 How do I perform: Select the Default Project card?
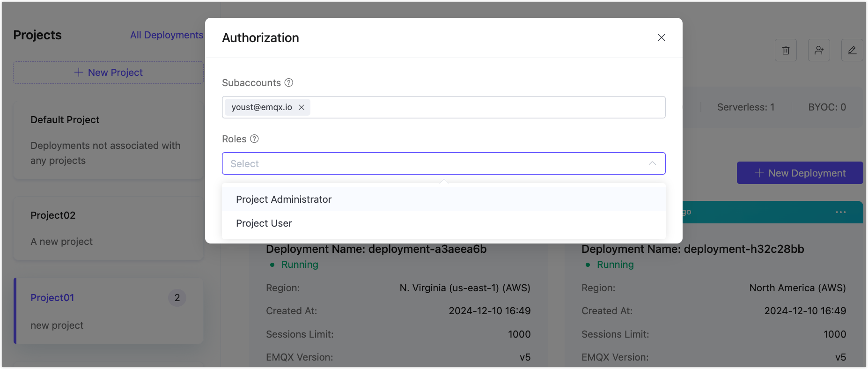pos(108,140)
